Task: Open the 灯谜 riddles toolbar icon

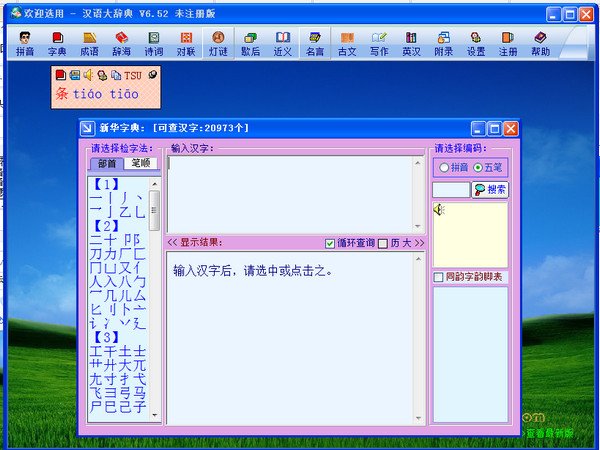Action: click(218, 44)
